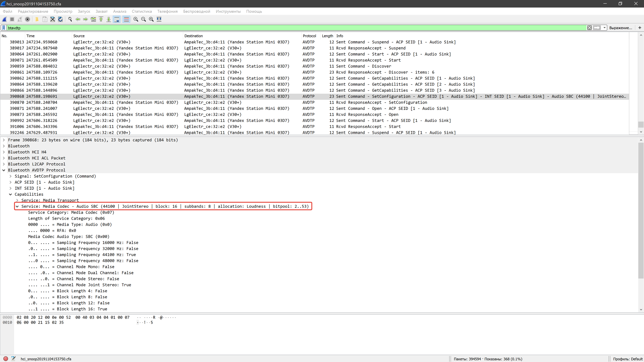Clear the display filter with X button
644x362 pixels.
589,28
